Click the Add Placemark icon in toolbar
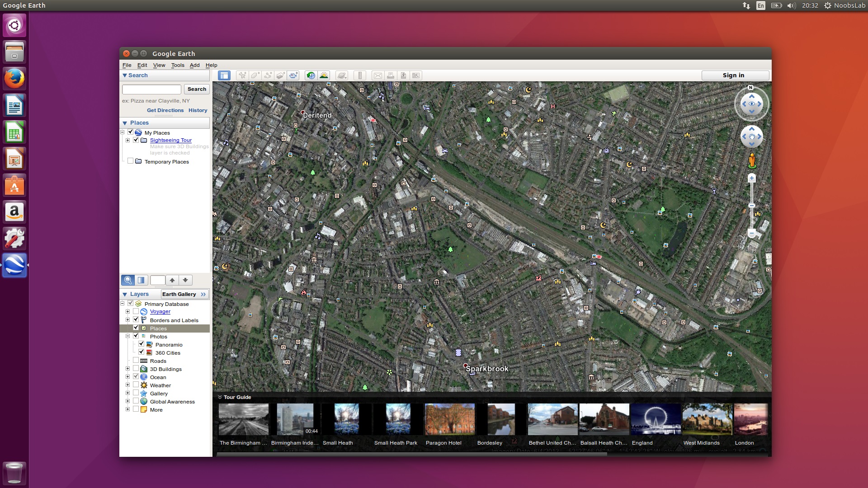 (243, 75)
